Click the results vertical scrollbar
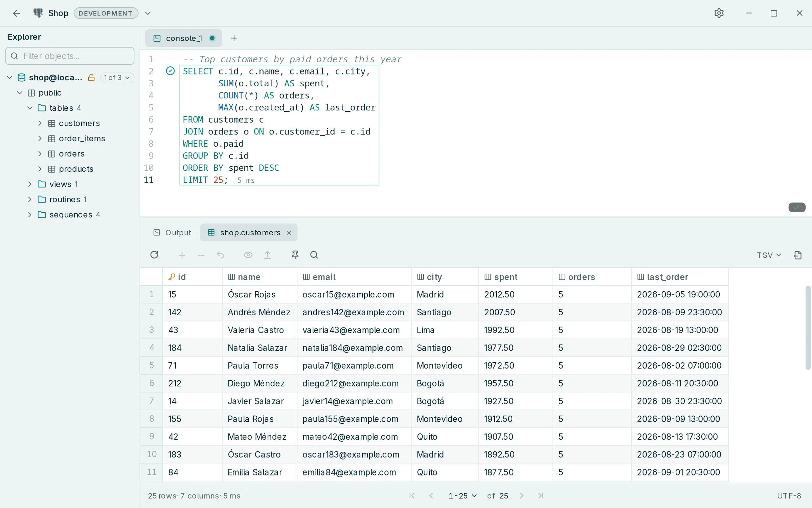The width and height of the screenshot is (812, 508). (x=808, y=328)
